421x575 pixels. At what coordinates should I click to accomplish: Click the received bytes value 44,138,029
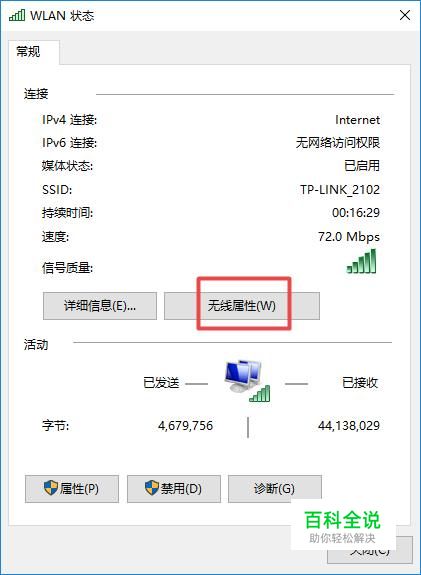pos(349,426)
